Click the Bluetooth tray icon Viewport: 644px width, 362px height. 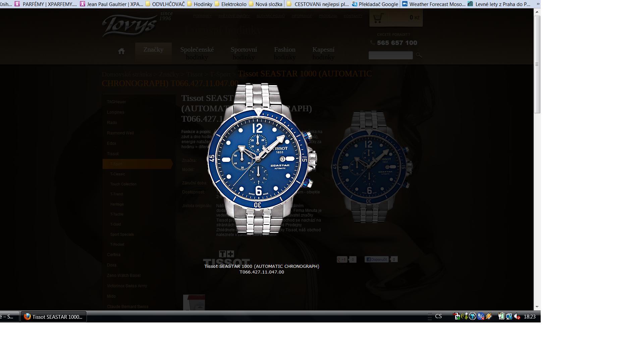point(481,316)
